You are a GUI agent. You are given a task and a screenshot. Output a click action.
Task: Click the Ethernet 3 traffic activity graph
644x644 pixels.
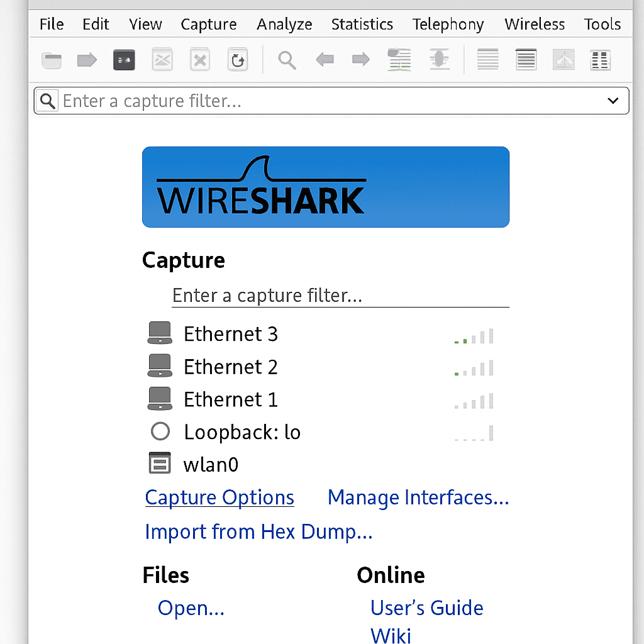(x=474, y=336)
